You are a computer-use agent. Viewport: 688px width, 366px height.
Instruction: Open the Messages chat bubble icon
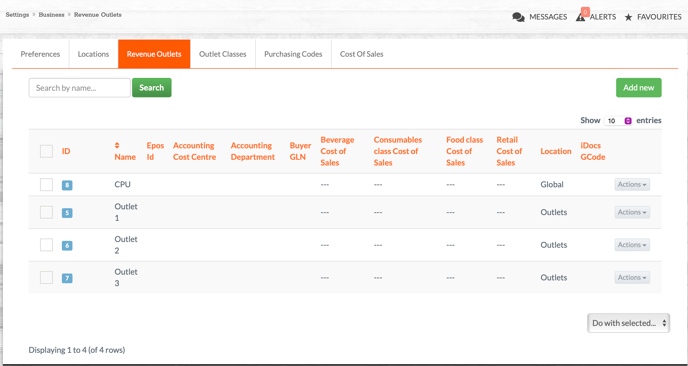(x=519, y=17)
